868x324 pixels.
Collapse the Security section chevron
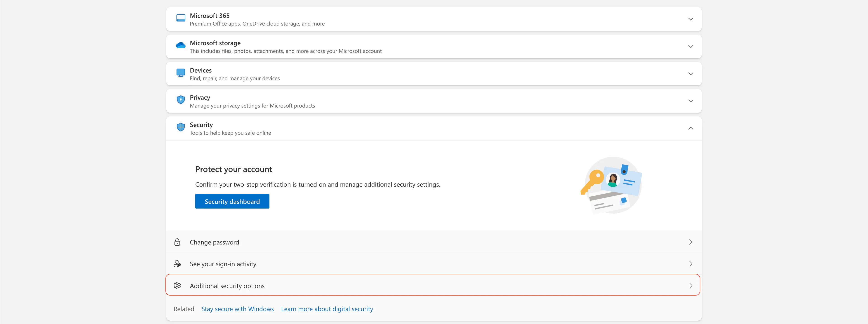click(690, 128)
